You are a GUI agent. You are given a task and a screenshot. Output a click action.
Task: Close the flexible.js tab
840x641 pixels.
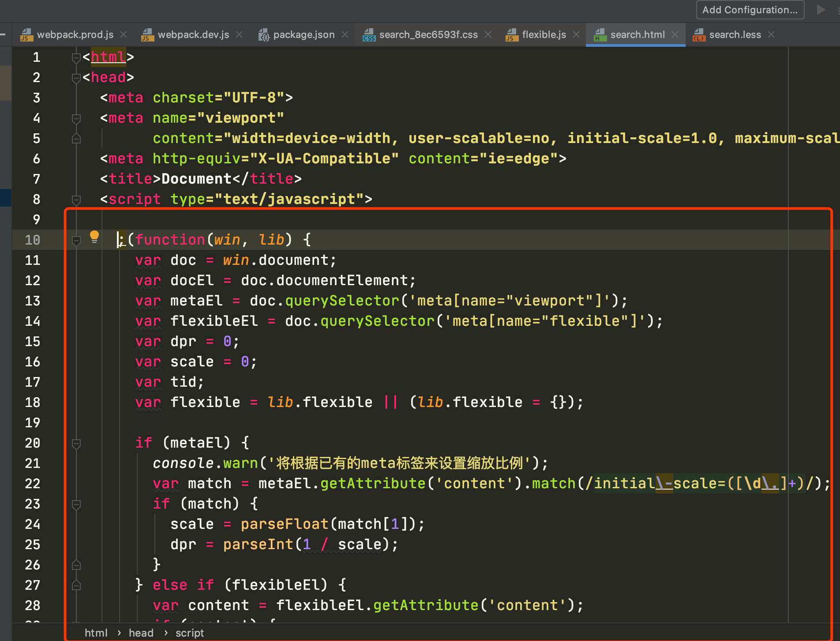coord(576,34)
